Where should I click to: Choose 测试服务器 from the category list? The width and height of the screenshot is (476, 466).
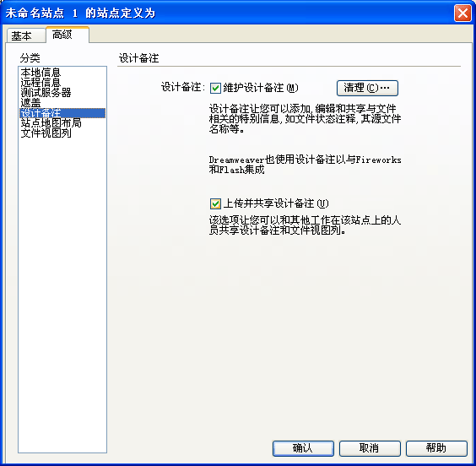coord(46,93)
